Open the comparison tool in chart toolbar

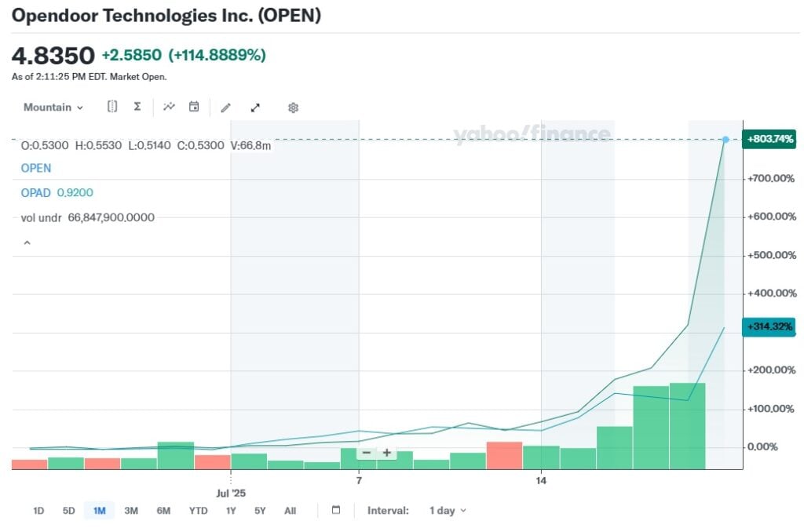coord(112,107)
